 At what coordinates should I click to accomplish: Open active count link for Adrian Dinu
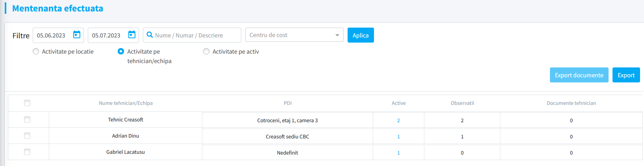(398, 136)
